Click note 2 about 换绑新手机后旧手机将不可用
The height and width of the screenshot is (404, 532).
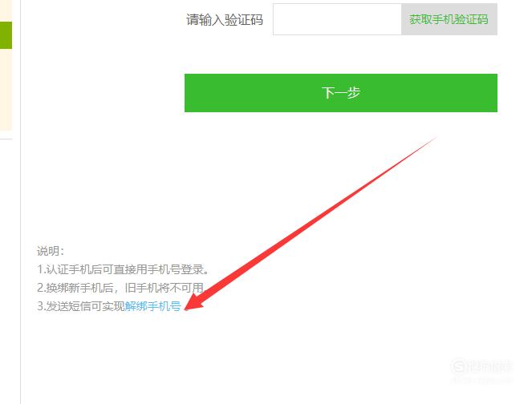coord(120,288)
